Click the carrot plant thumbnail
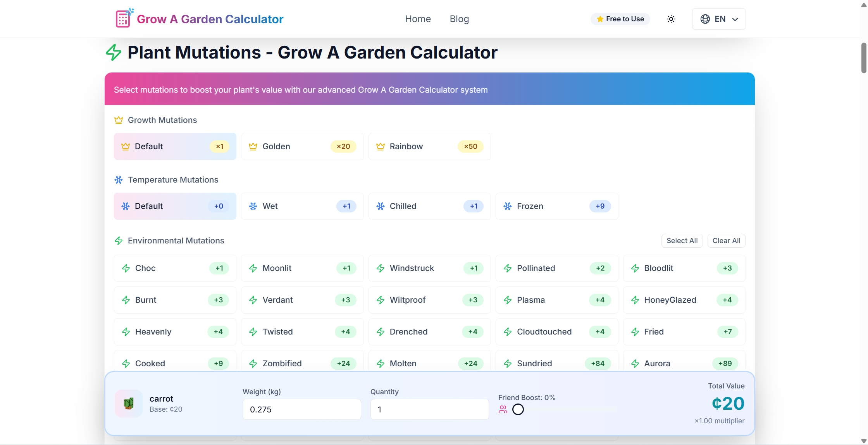Image resolution: width=868 pixels, height=445 pixels. [129, 404]
